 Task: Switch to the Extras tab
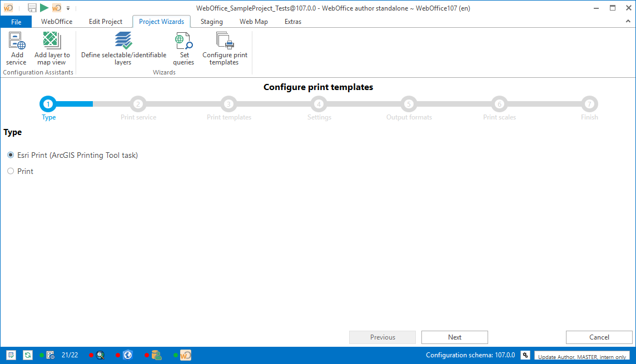pos(293,22)
